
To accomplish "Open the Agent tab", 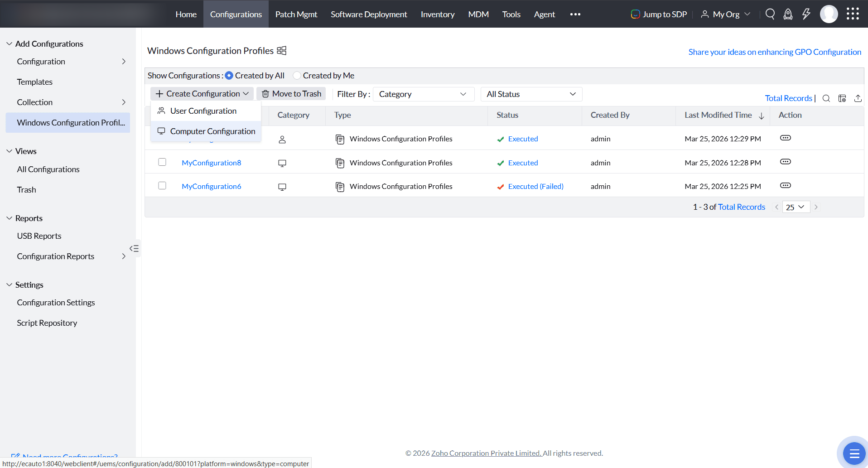I will [544, 14].
